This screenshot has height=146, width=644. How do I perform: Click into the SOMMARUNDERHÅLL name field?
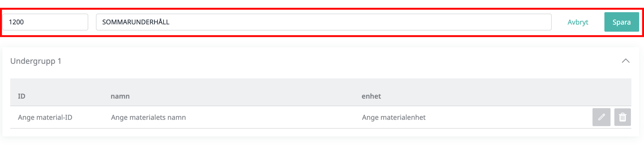pyautogui.click(x=323, y=22)
